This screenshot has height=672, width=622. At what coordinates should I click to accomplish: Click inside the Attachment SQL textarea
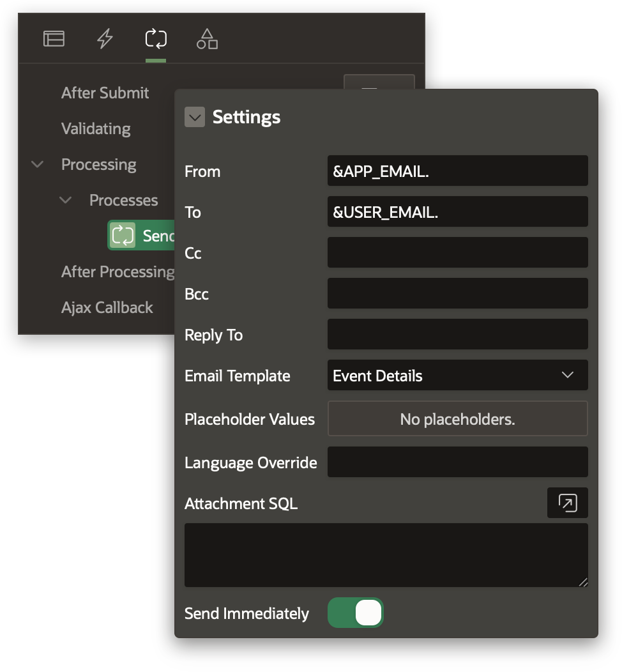coord(386,554)
